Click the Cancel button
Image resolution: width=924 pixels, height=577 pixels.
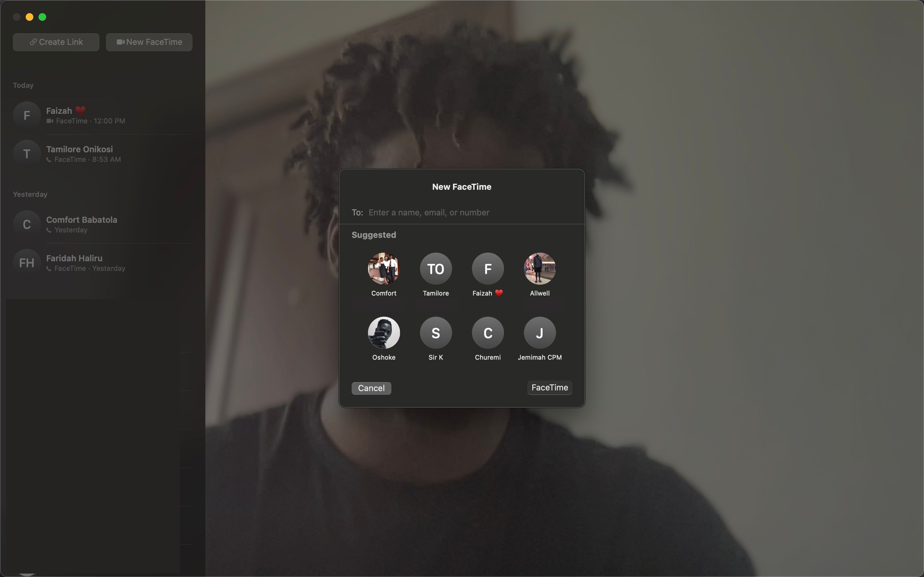[371, 388]
